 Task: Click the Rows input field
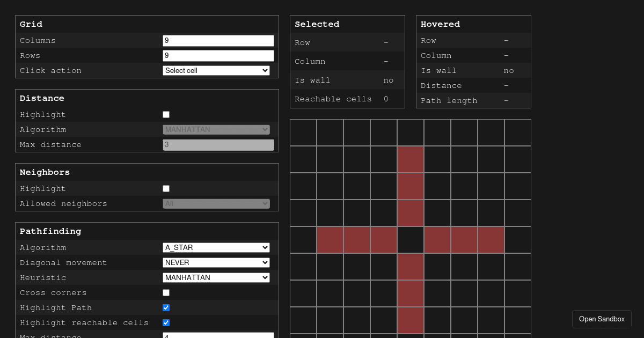pyautogui.click(x=218, y=55)
